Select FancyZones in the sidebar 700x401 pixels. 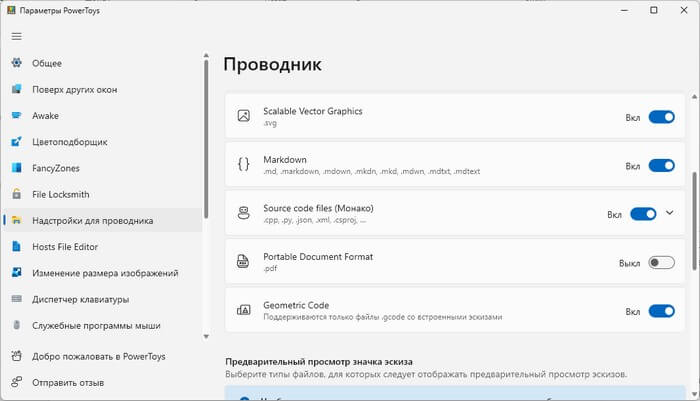(103, 168)
